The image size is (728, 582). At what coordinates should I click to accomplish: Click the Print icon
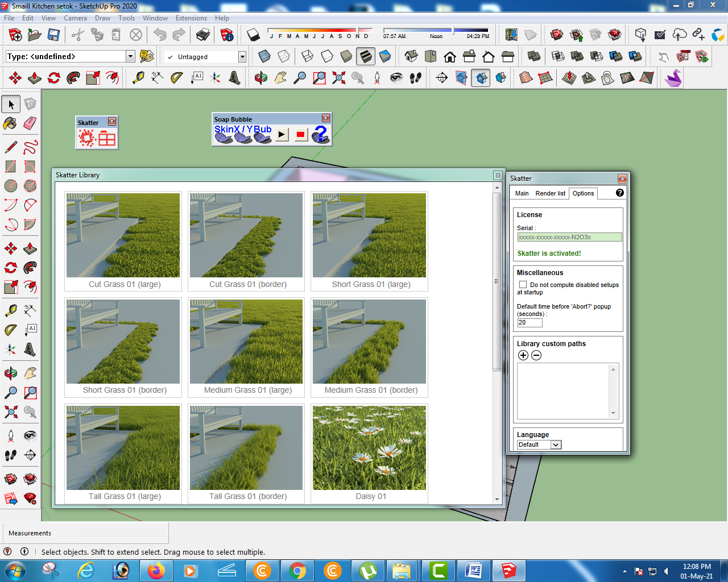coord(203,35)
